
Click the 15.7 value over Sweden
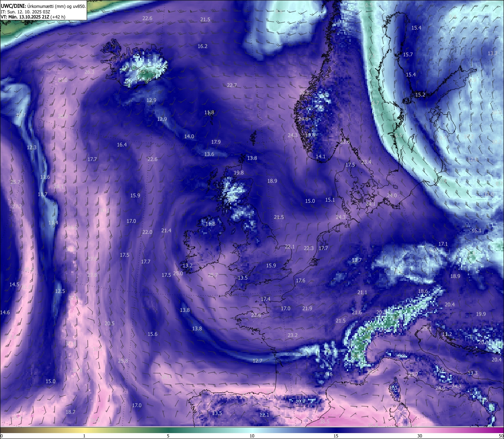[408, 54]
